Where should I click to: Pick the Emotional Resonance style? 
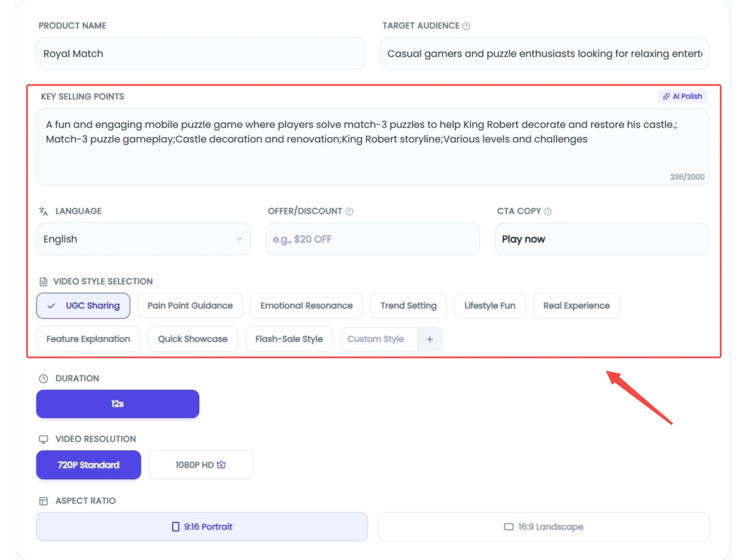click(306, 306)
